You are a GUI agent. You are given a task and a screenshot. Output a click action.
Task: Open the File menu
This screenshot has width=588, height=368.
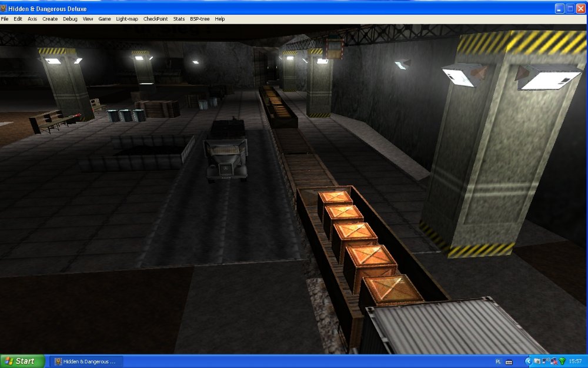pyautogui.click(x=5, y=19)
